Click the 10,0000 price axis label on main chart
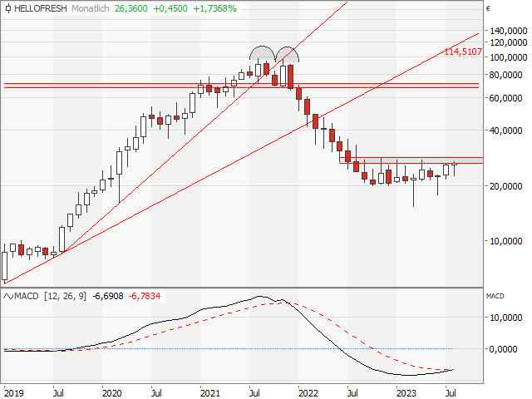Viewport: 532px width, 399px height. tap(505, 241)
